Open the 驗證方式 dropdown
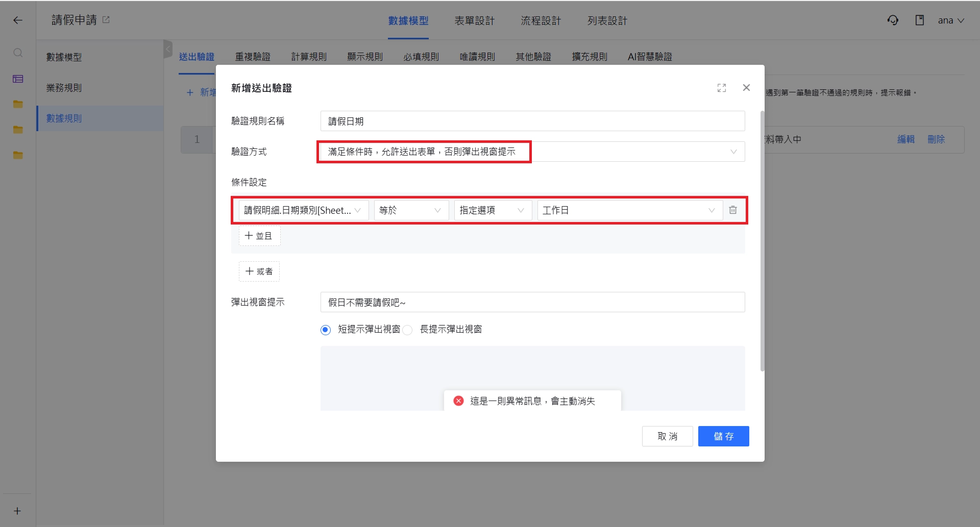 pos(533,152)
